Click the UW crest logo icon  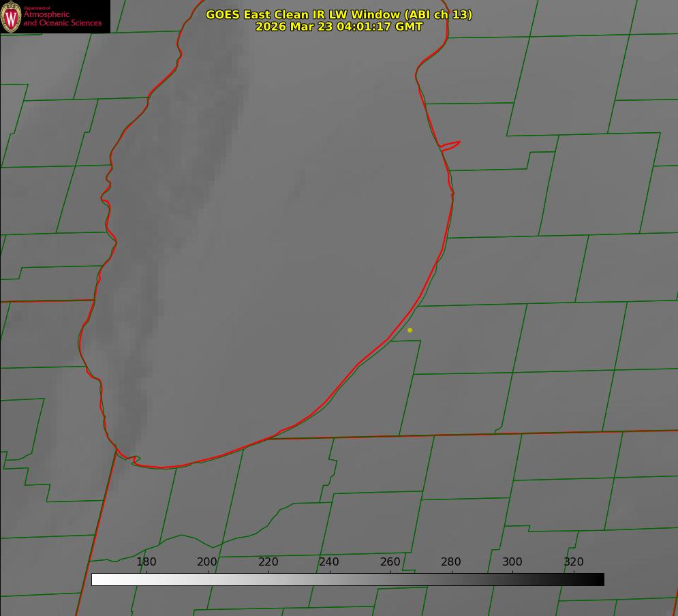pyautogui.click(x=11, y=16)
